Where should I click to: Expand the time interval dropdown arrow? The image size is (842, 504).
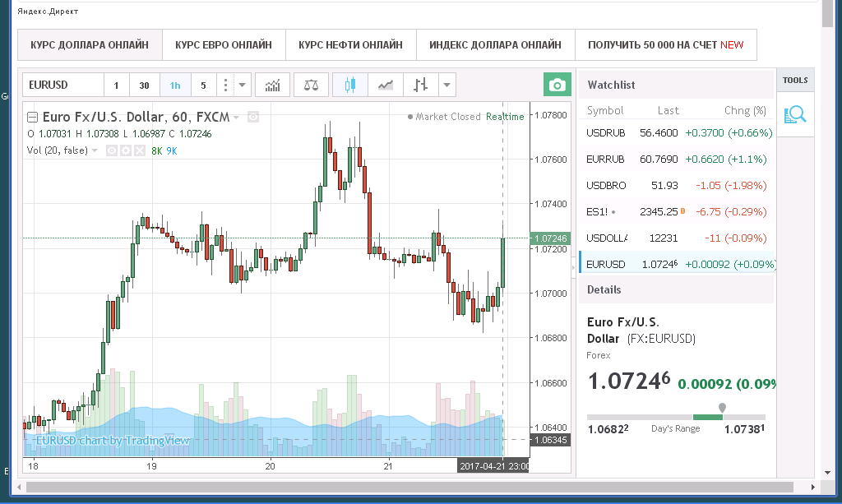[243, 85]
